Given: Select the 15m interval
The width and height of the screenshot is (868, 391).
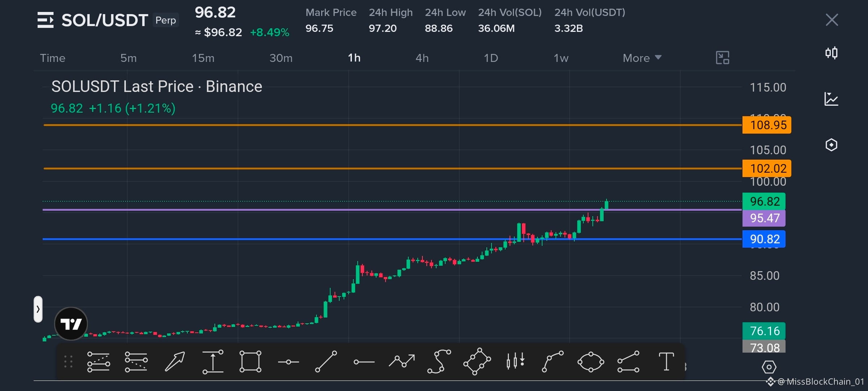Looking at the screenshot, I should click(x=203, y=58).
